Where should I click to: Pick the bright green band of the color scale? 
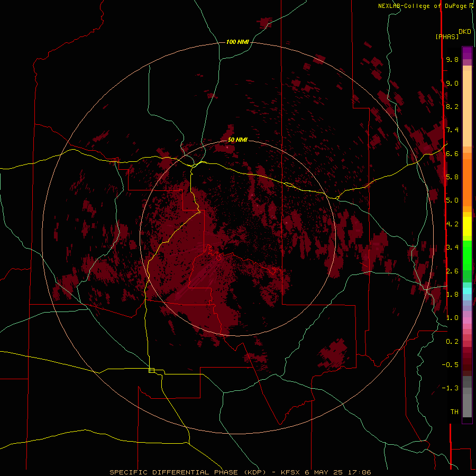pos(467,255)
